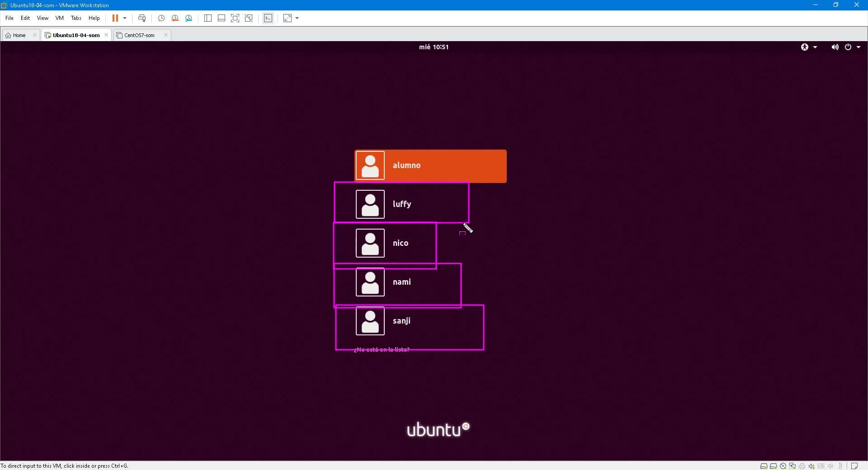Open the snapshot manager
This screenshot has height=470, width=868.
(189, 18)
